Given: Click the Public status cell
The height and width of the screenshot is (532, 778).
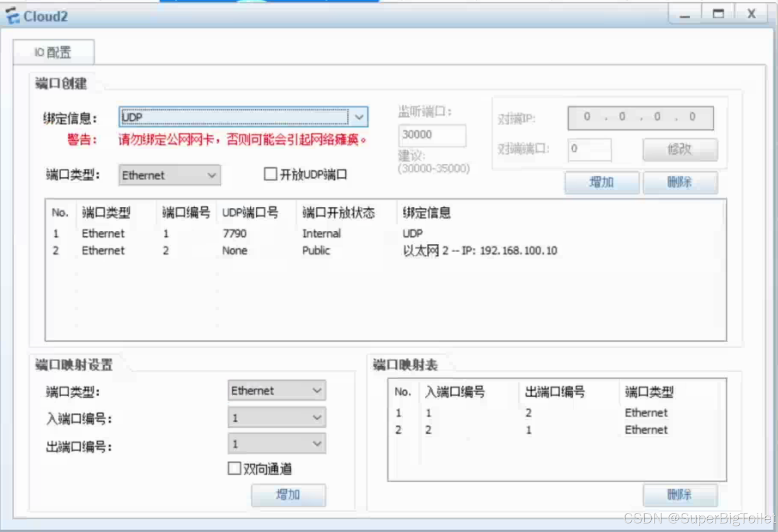Looking at the screenshot, I should (316, 251).
